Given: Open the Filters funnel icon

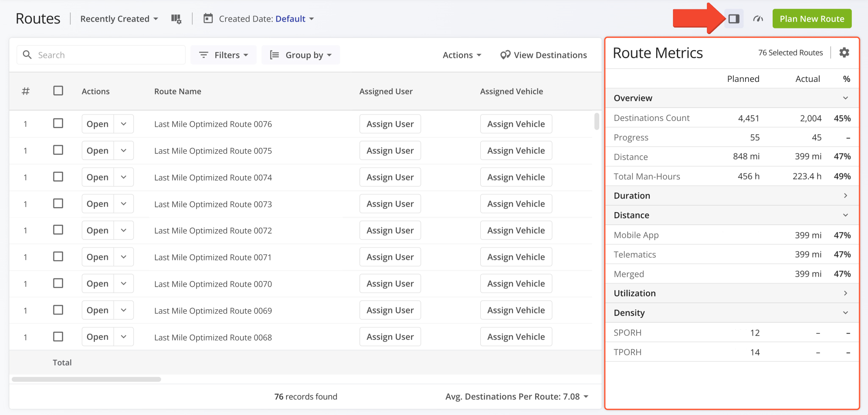Looking at the screenshot, I should point(204,55).
